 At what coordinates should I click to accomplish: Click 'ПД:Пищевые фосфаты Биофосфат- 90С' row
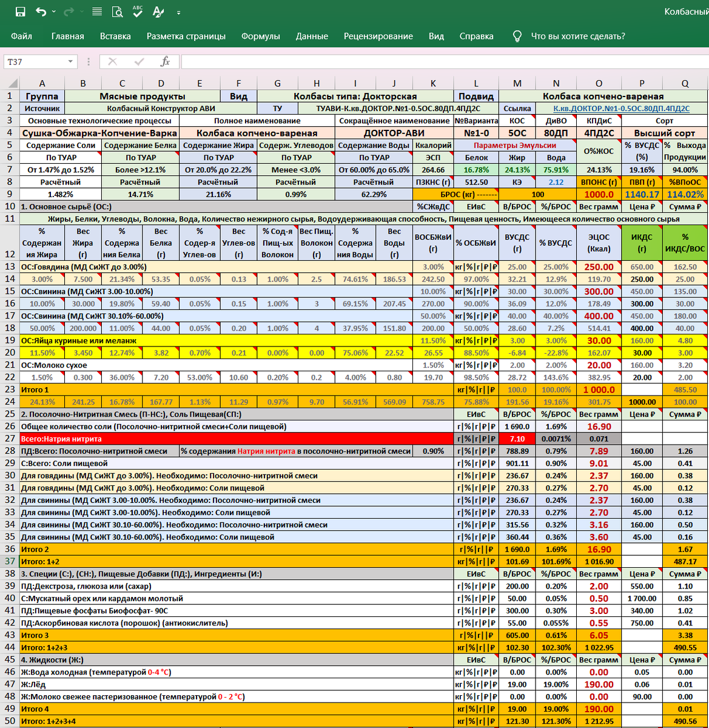237,610
